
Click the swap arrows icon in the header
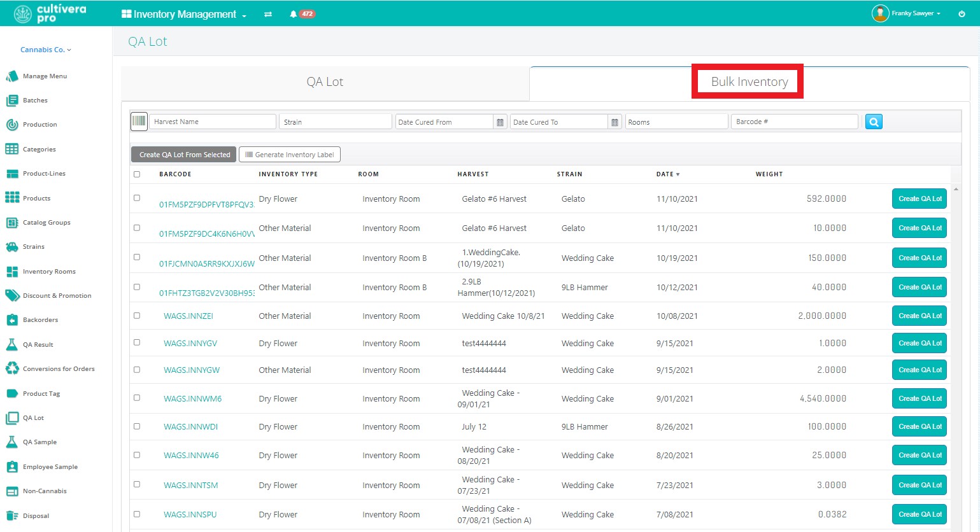click(268, 14)
